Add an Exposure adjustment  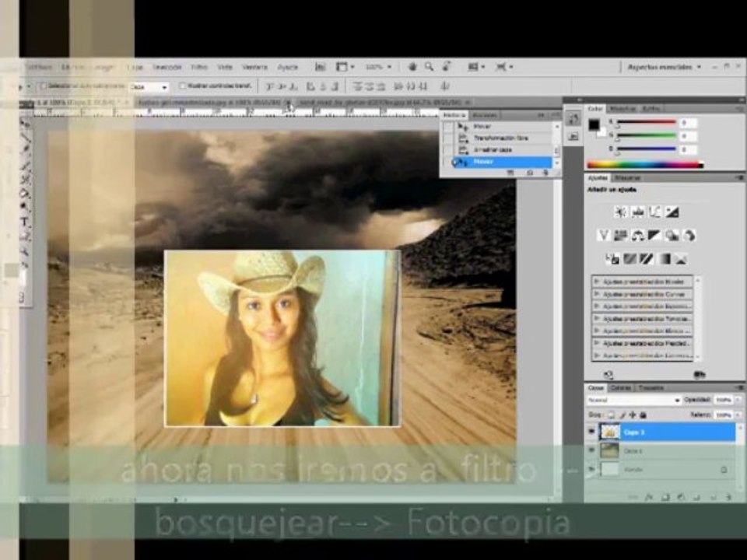click(672, 212)
